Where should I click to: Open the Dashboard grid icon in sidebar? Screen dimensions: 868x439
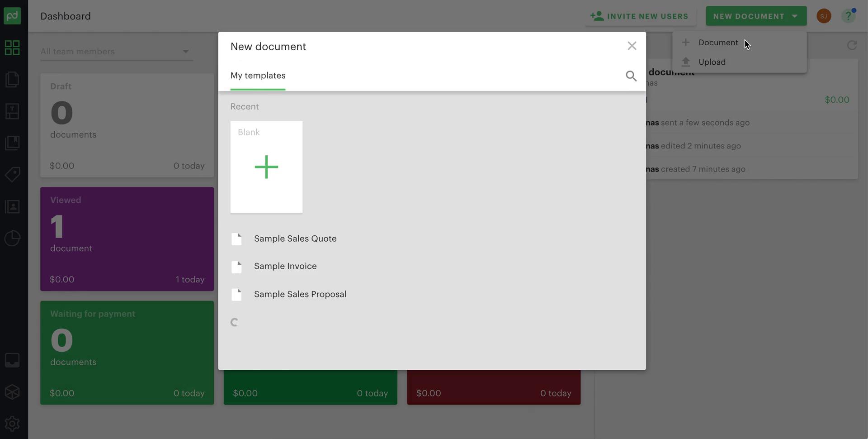click(12, 48)
